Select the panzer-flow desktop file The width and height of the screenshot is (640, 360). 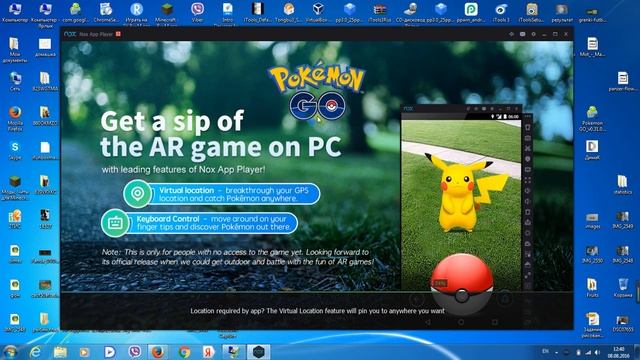pyautogui.click(x=623, y=81)
